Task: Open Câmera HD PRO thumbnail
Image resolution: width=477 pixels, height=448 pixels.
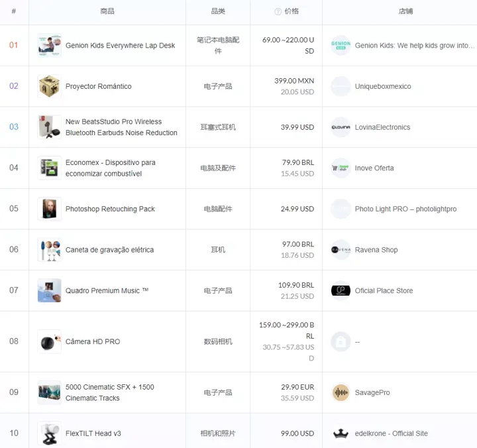Action: pos(49,342)
